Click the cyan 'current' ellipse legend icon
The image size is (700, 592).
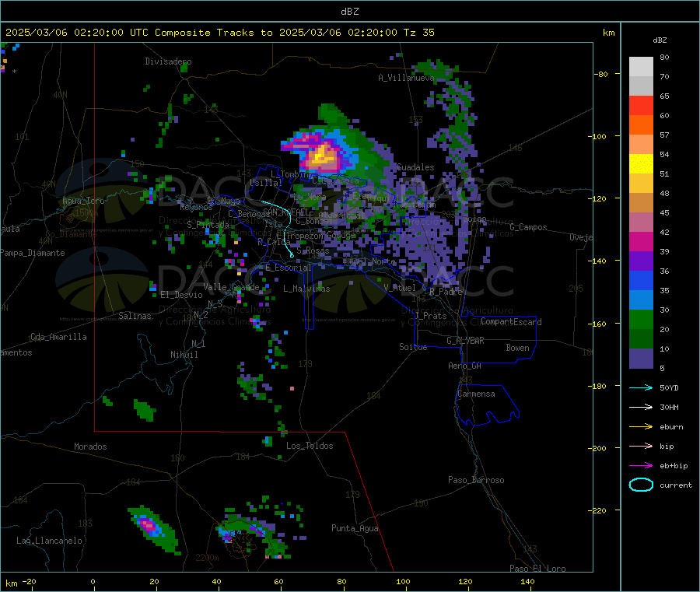641,485
